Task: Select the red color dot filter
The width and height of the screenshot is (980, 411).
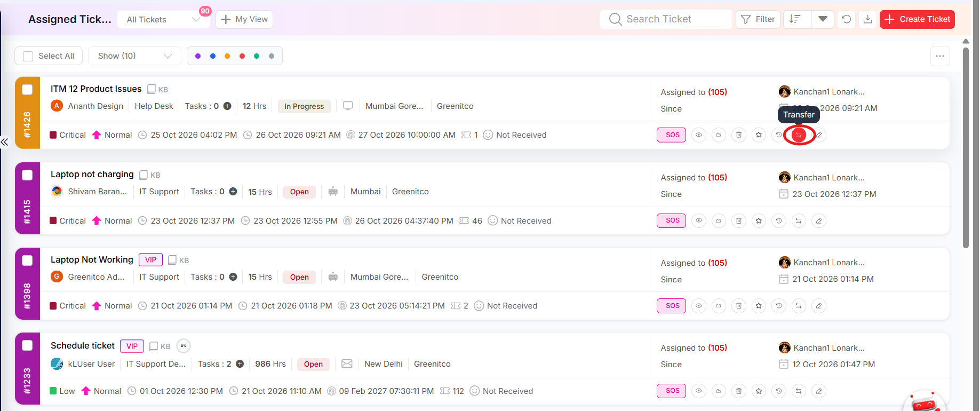Action: coord(242,56)
